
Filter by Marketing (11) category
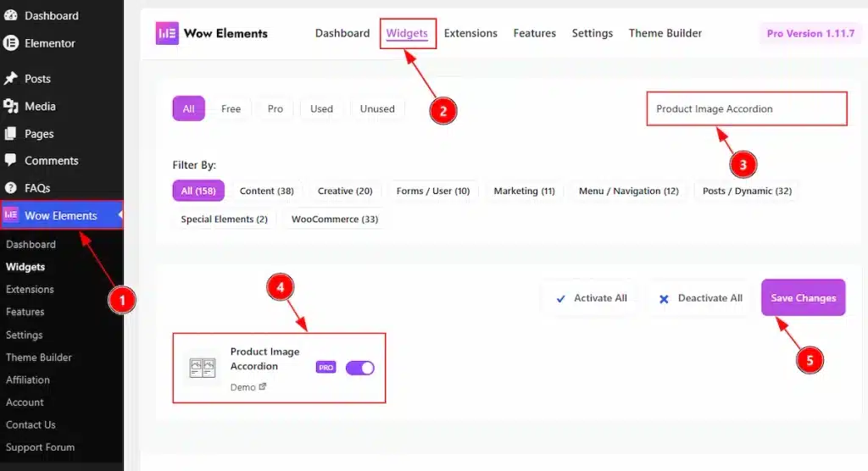[x=524, y=191]
